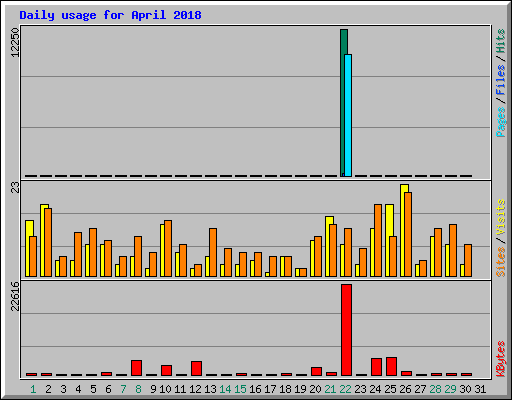Click the red KBytes bar for day 10

pyautogui.click(x=166, y=370)
